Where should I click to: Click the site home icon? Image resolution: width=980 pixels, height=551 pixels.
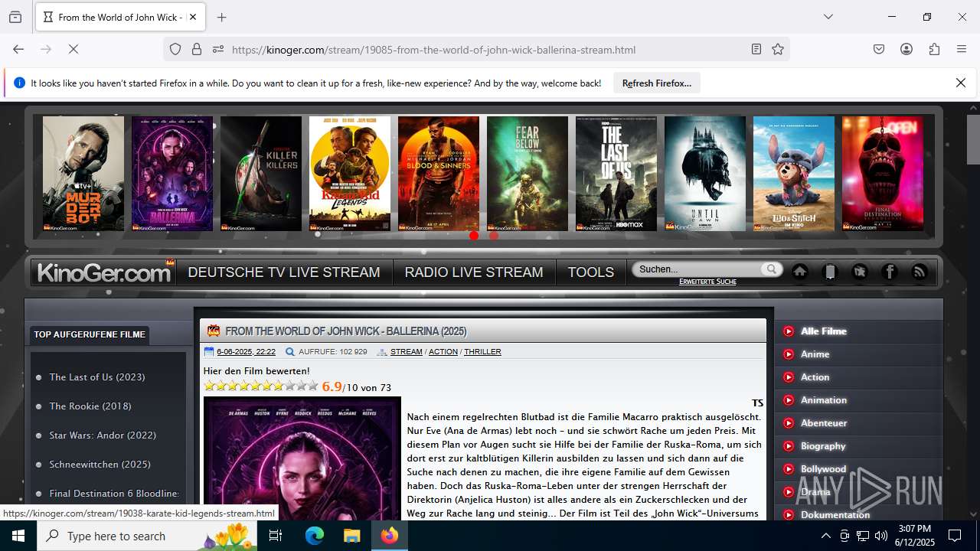pyautogui.click(x=800, y=272)
